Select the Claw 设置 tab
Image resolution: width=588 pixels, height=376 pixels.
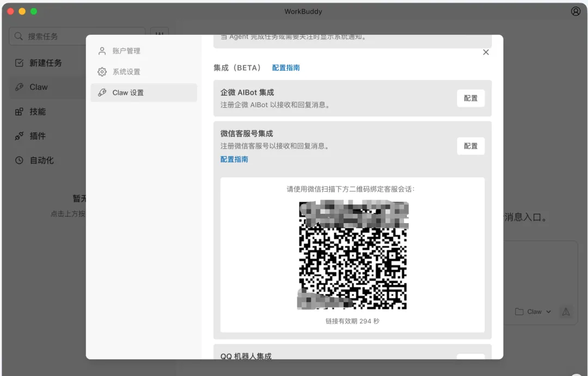[144, 93]
